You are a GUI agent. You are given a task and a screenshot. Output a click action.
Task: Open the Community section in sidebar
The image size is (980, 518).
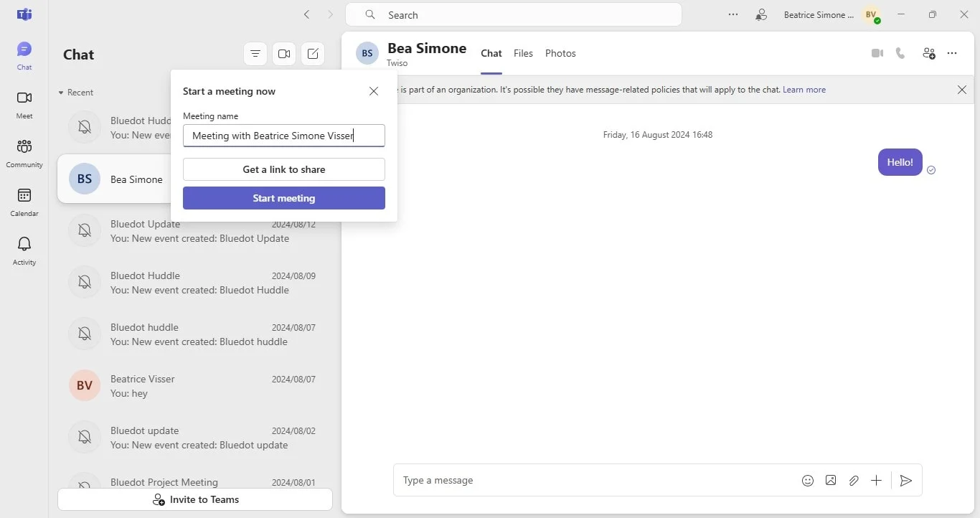[24, 154]
